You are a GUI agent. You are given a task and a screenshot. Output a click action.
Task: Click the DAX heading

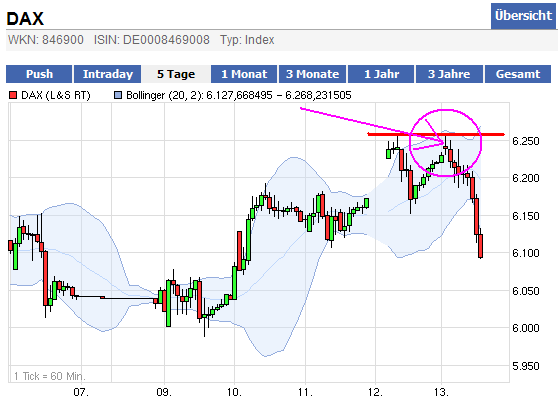pyautogui.click(x=25, y=19)
